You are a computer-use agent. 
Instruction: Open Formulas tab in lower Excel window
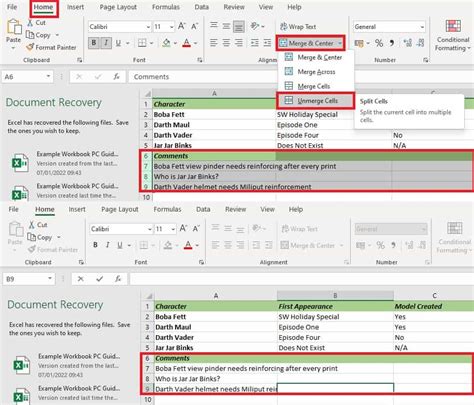pos(167,209)
